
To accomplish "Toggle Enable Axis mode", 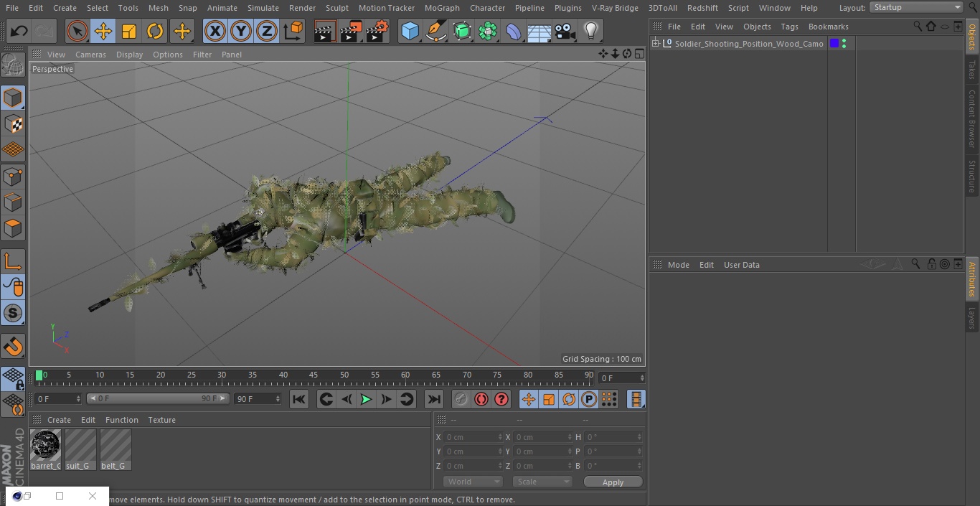I will [x=13, y=261].
